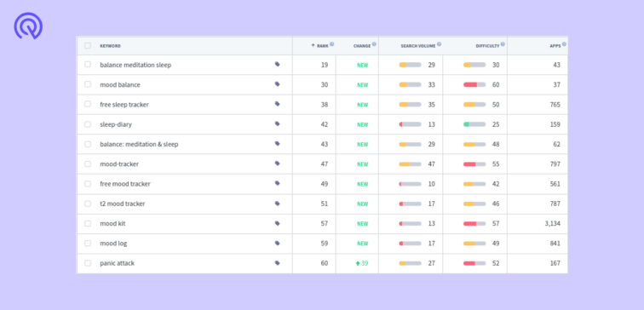Select the mood-tracker checkbox

pyautogui.click(x=88, y=164)
